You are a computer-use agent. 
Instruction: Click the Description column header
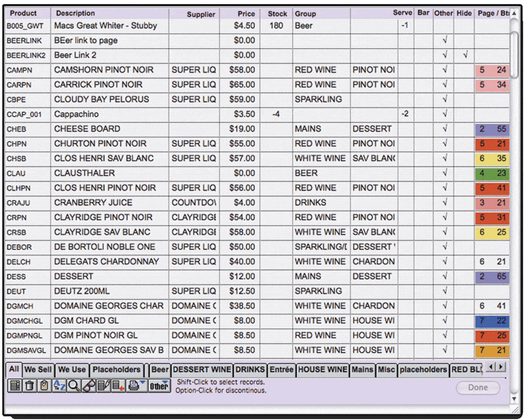75,13
